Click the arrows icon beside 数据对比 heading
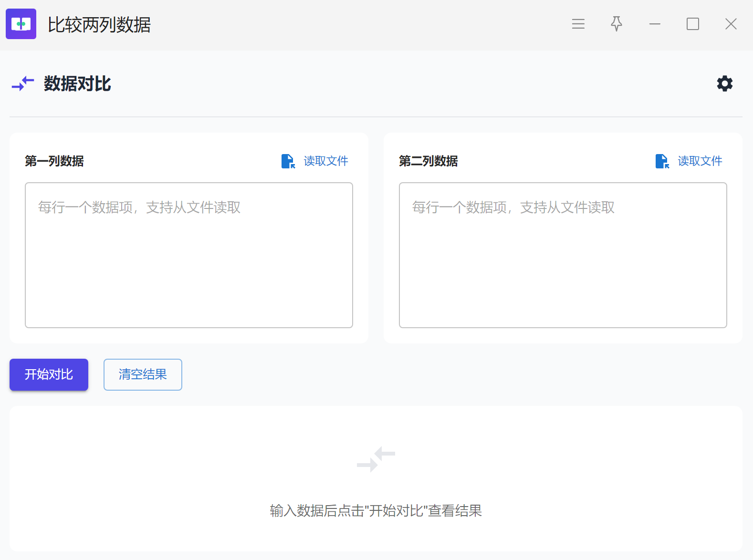 23,83
